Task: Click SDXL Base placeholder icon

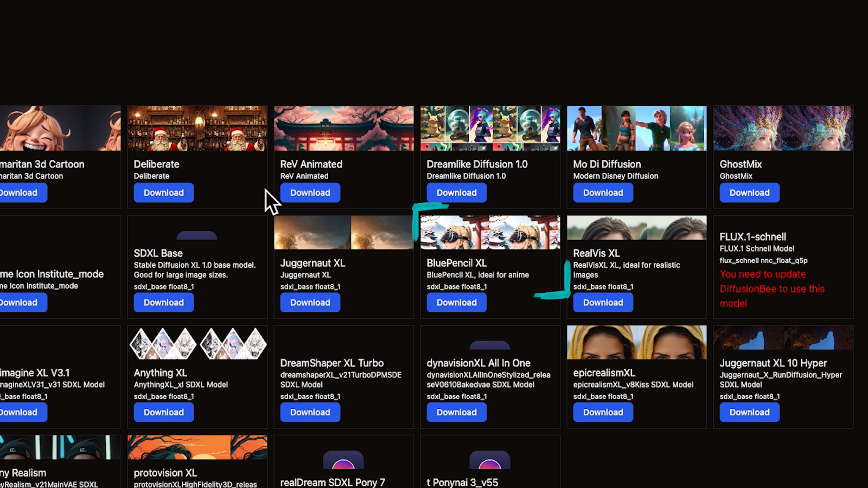Action: point(197,235)
